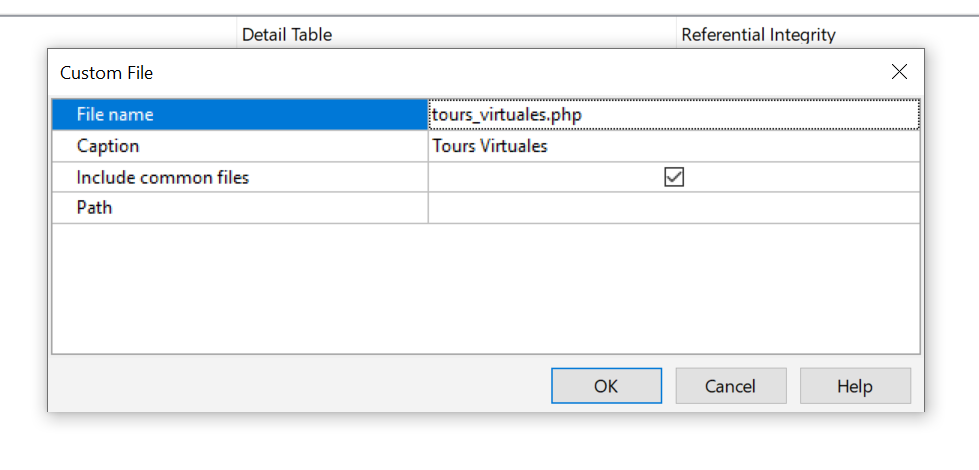Click the divider between property names and values

click(428, 162)
